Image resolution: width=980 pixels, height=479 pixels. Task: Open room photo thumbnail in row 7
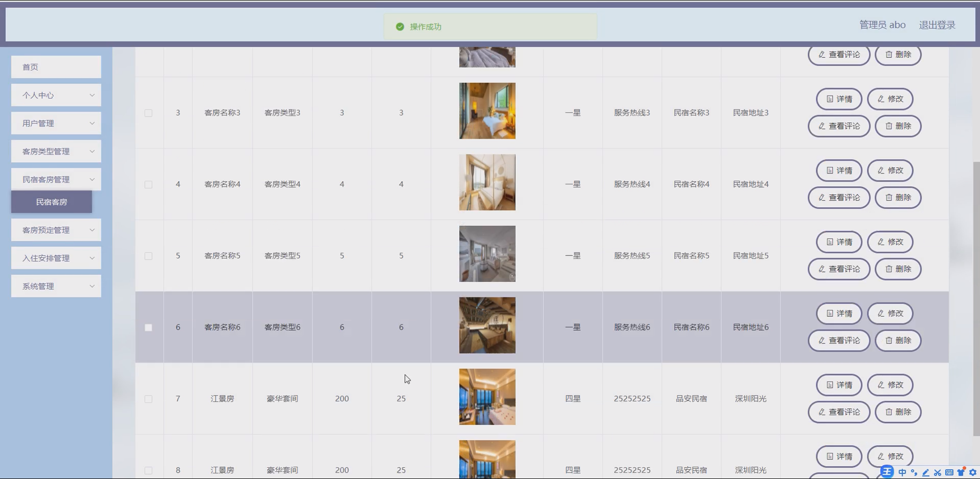tap(487, 397)
